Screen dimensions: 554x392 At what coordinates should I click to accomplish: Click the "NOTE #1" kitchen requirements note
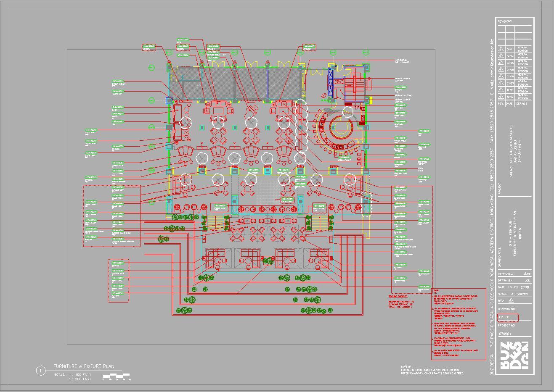(x=432, y=370)
